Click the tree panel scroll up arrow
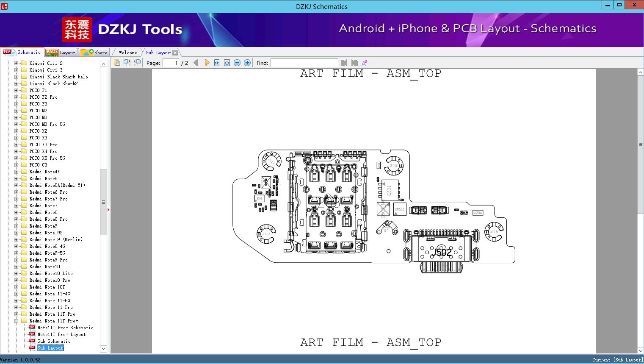The height and width of the screenshot is (364, 644). [103, 64]
